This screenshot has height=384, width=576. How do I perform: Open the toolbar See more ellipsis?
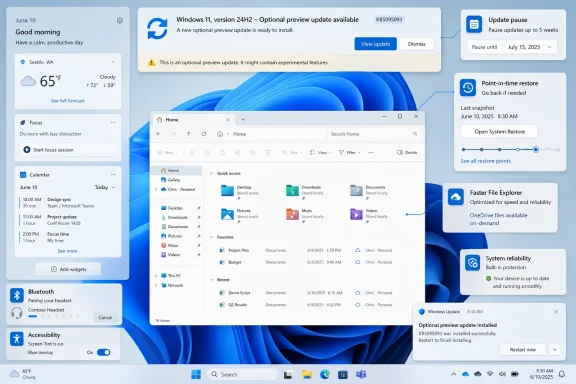[371, 152]
